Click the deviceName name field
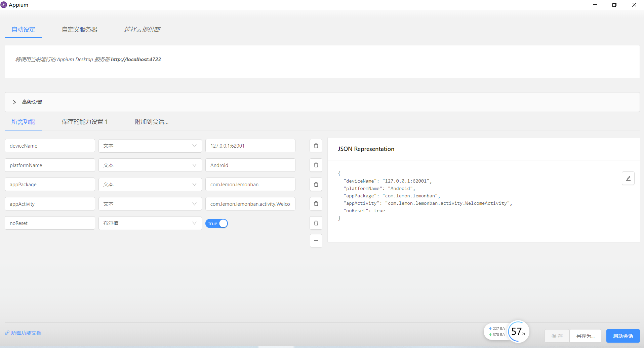Image resolution: width=644 pixels, height=348 pixels. point(50,146)
